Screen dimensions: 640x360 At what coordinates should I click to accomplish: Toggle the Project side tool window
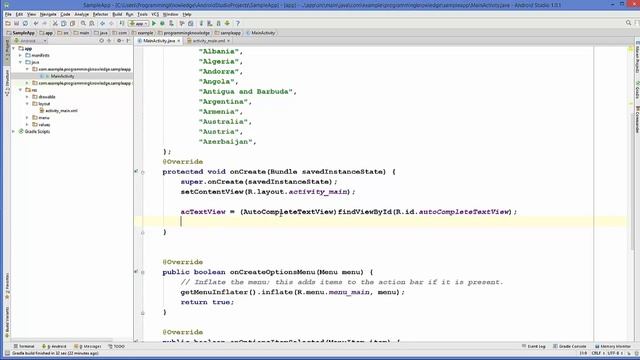point(7,51)
